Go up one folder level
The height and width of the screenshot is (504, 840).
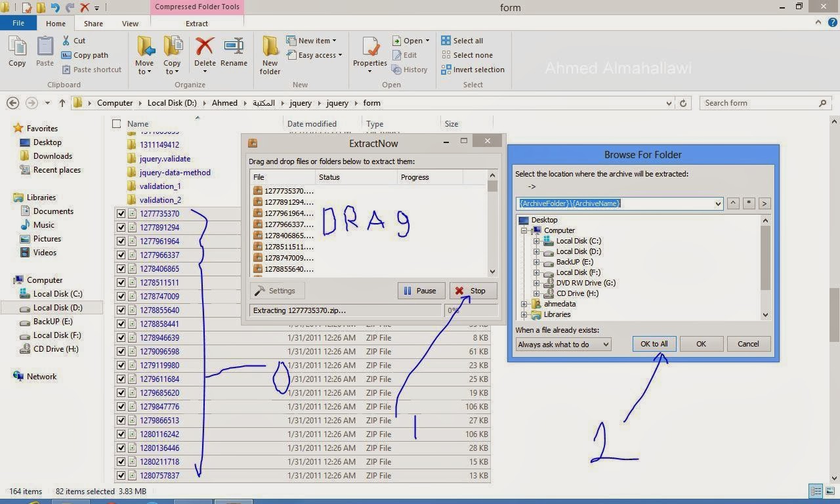[62, 103]
